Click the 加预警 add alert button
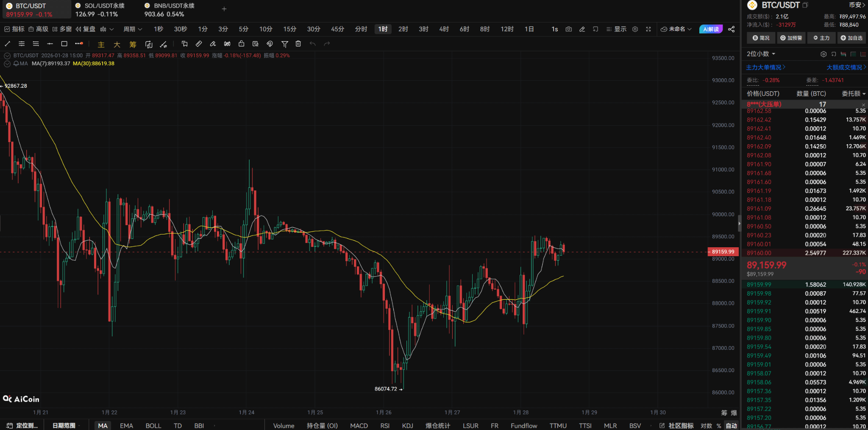The height and width of the screenshot is (430, 868). click(791, 38)
